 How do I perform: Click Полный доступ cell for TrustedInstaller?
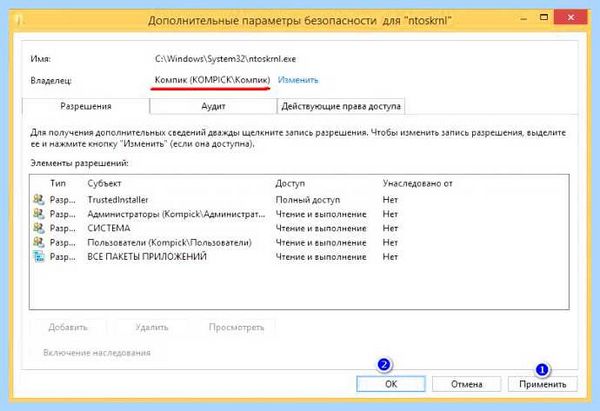(x=308, y=199)
